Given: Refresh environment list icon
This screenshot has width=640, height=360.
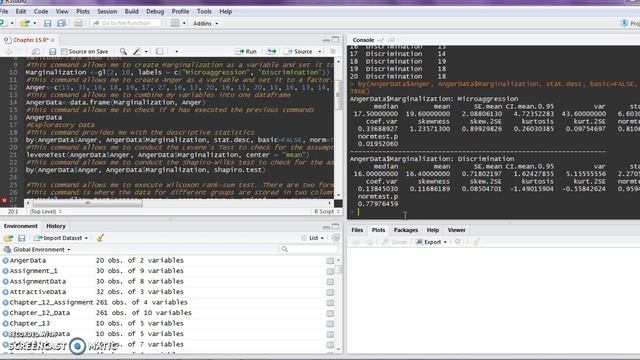Looking at the screenshot, I should (336, 238).
